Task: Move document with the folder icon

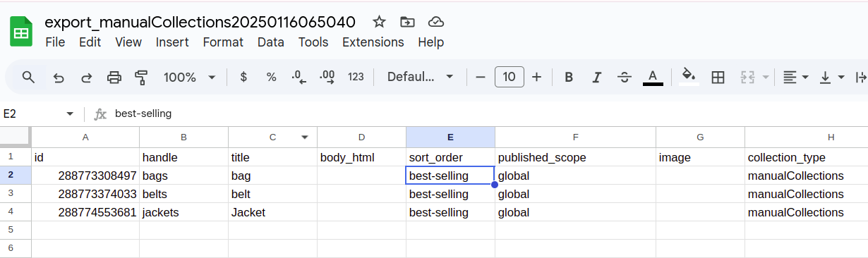Action: point(407,22)
